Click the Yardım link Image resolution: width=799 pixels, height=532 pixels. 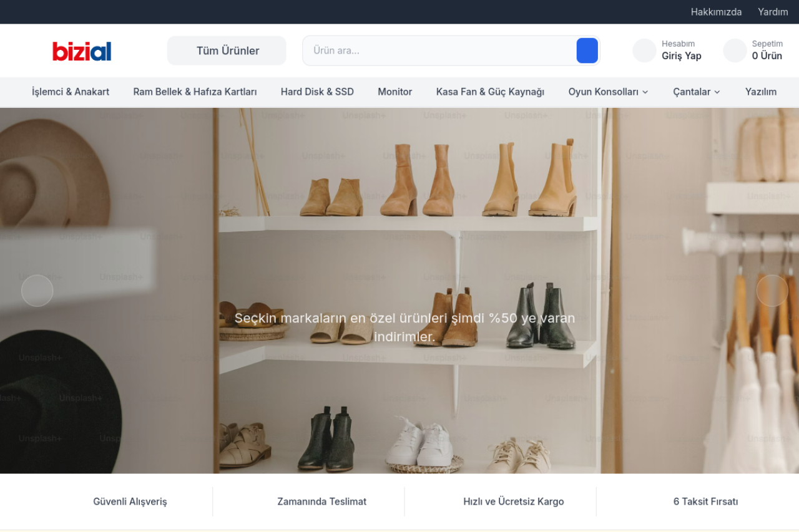pos(773,12)
